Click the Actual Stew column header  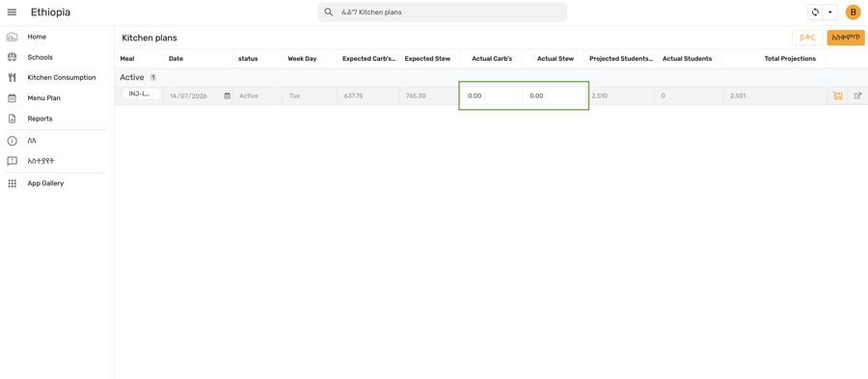[556, 59]
